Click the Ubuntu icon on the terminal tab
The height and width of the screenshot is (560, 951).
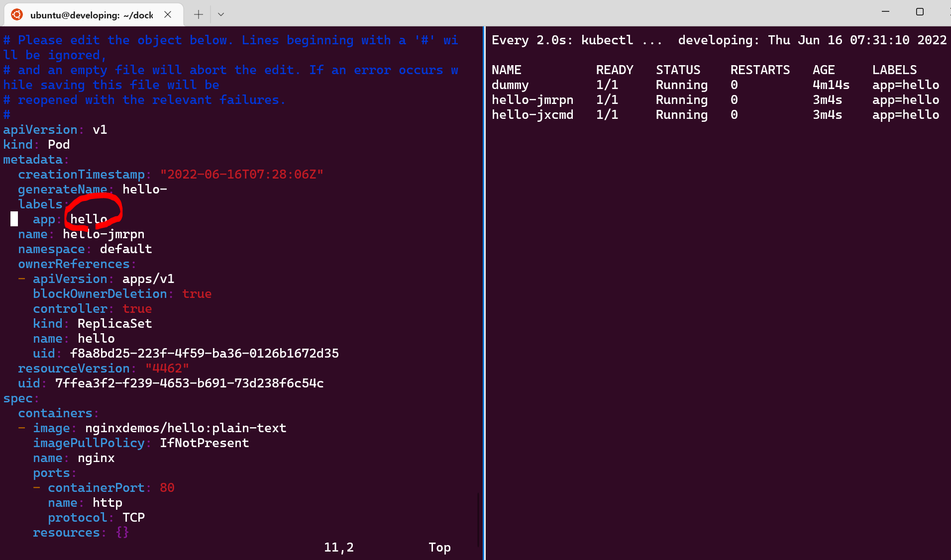tap(17, 14)
